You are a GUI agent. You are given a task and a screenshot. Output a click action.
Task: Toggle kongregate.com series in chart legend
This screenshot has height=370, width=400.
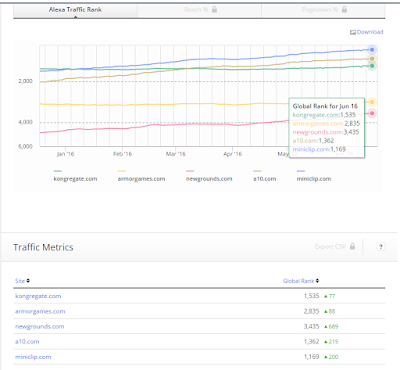tap(75, 176)
